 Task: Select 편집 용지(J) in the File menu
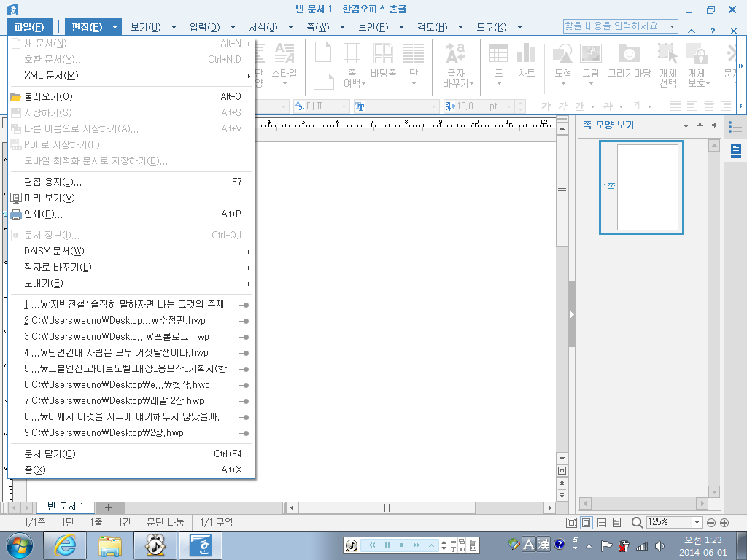tap(132, 182)
